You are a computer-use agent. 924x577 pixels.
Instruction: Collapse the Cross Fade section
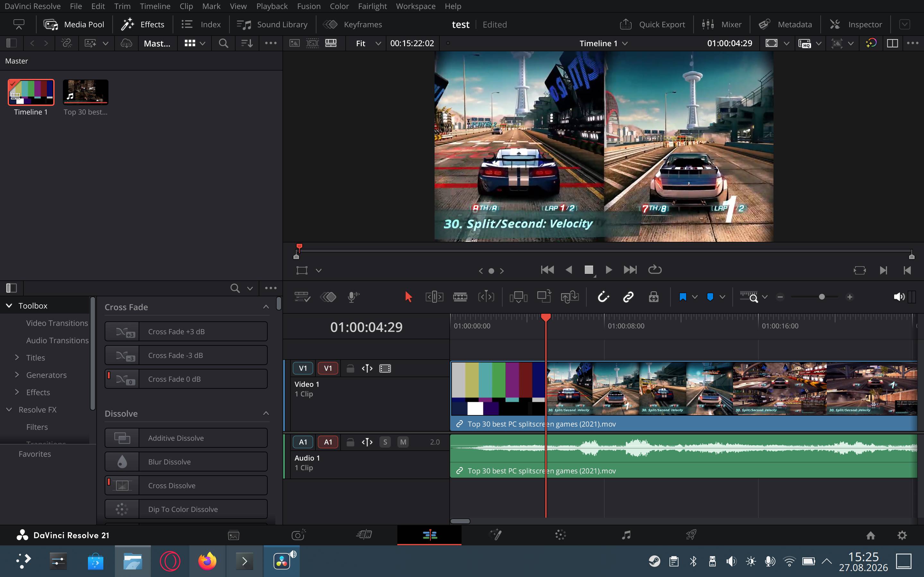[266, 307]
